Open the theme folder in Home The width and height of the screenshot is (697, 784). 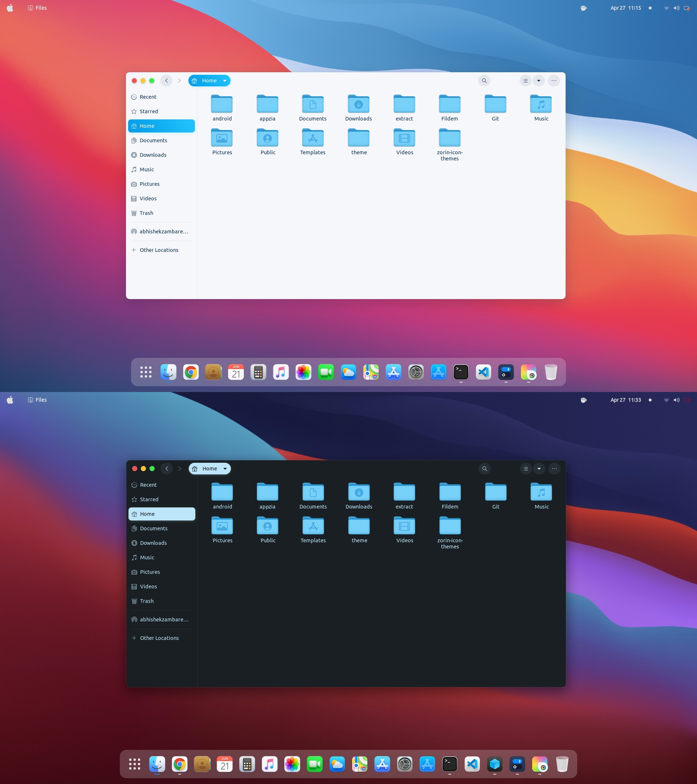(x=358, y=138)
